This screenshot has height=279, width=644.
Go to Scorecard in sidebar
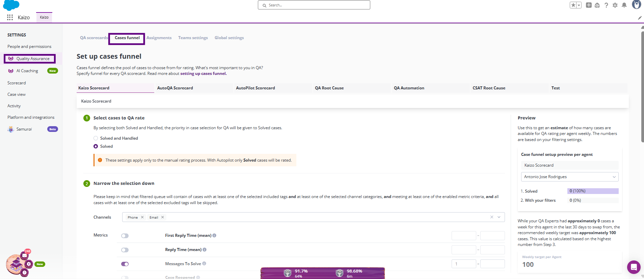pyautogui.click(x=17, y=83)
